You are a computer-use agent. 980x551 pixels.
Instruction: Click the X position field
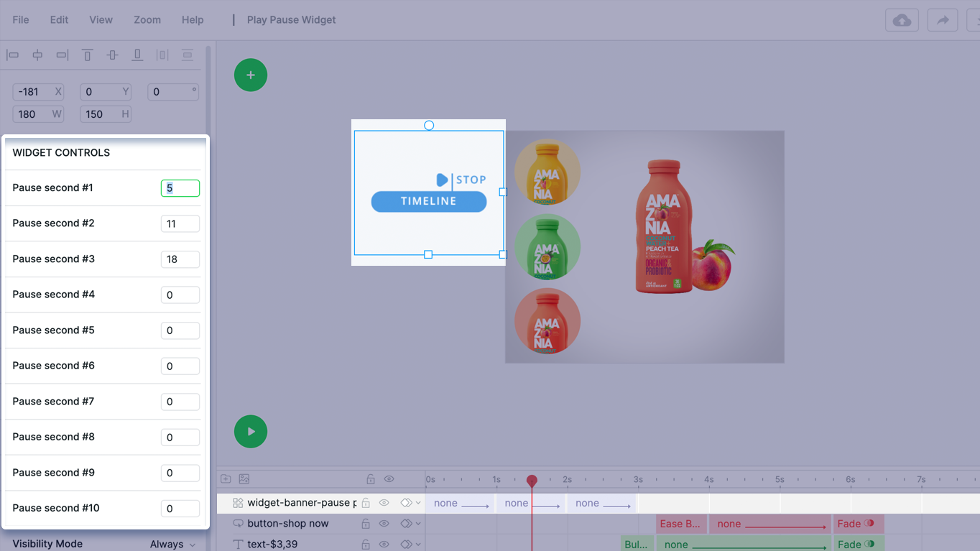[38, 92]
